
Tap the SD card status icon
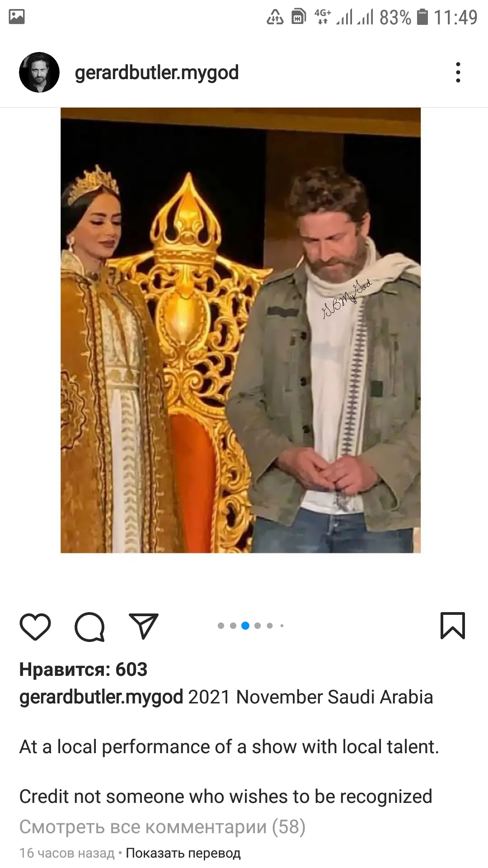click(298, 17)
